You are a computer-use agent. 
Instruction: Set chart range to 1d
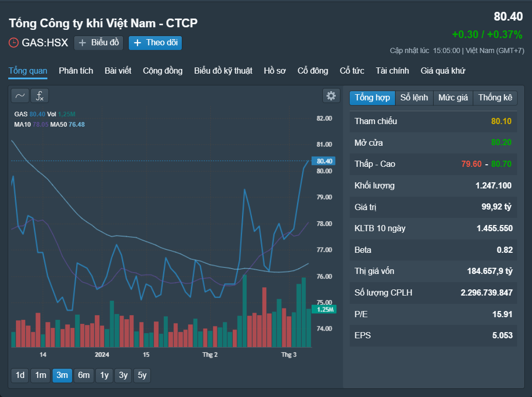tap(20, 375)
